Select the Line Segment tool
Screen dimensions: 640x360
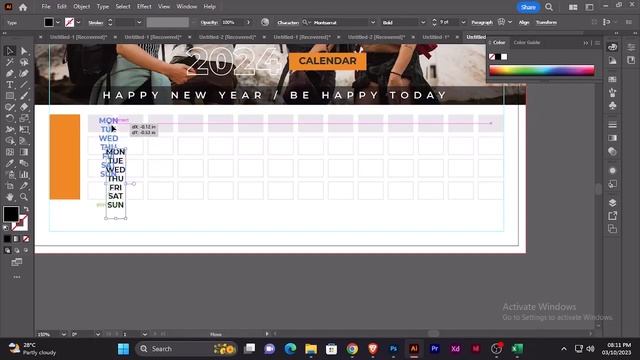click(x=24, y=85)
